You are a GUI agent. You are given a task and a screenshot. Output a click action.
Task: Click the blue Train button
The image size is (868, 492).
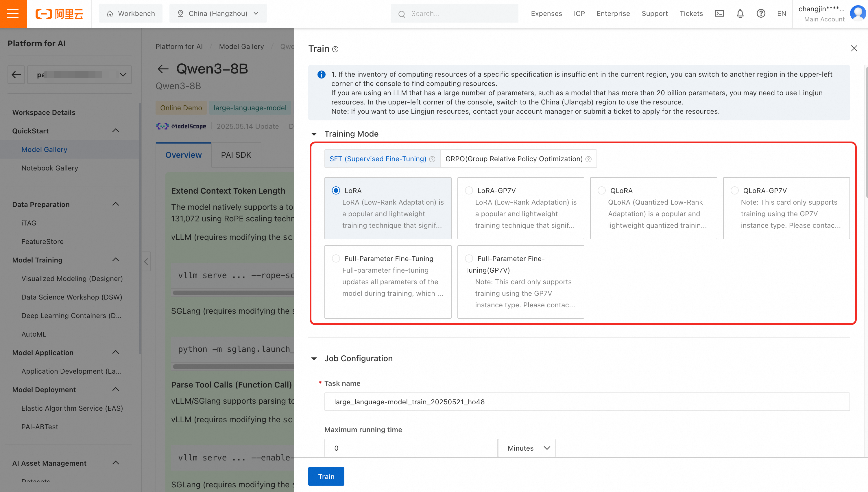pyautogui.click(x=326, y=476)
